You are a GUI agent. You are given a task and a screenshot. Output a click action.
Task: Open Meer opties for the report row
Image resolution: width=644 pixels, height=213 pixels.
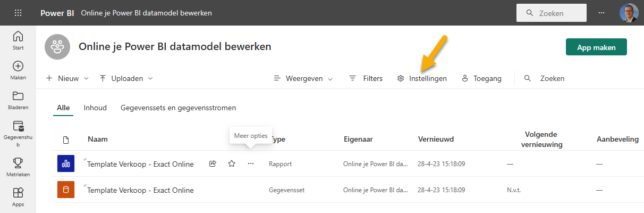(x=251, y=164)
